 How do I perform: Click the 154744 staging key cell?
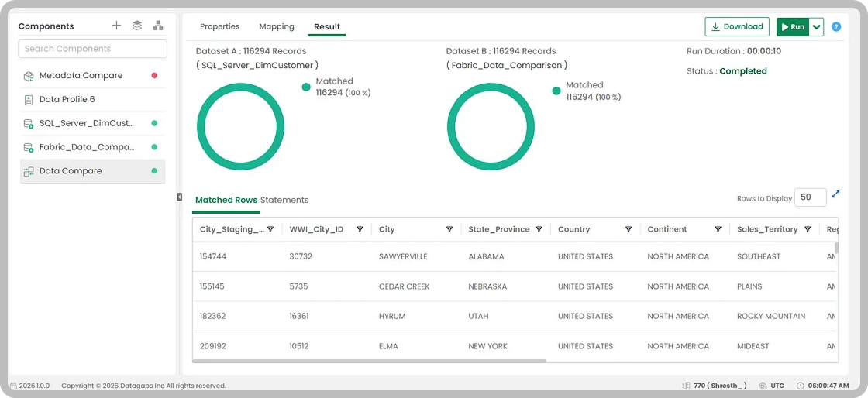click(212, 256)
